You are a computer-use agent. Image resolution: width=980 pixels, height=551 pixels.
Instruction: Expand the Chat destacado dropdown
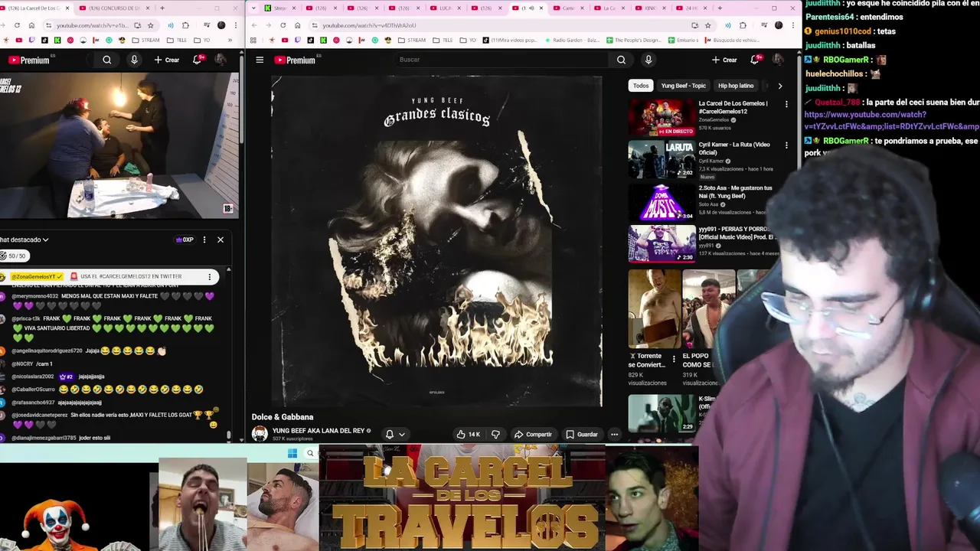pyautogui.click(x=24, y=240)
